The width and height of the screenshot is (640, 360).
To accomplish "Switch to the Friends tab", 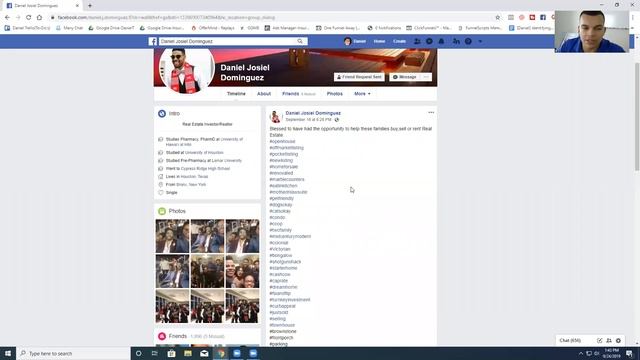I will click(x=298, y=93).
